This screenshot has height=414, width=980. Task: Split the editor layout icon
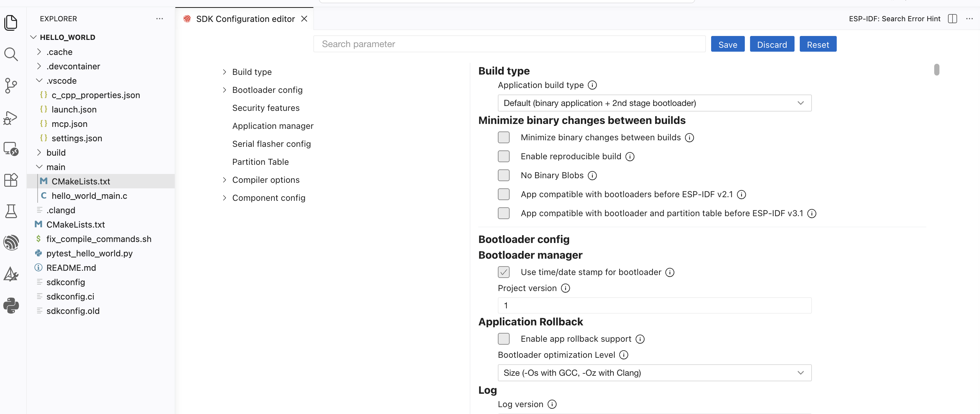[x=952, y=19]
